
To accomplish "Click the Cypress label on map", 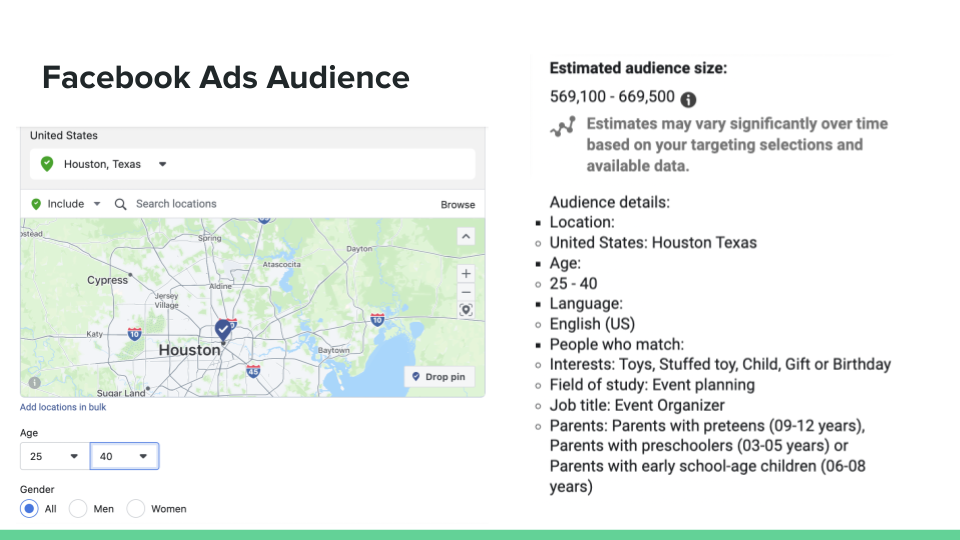I will pos(107,280).
